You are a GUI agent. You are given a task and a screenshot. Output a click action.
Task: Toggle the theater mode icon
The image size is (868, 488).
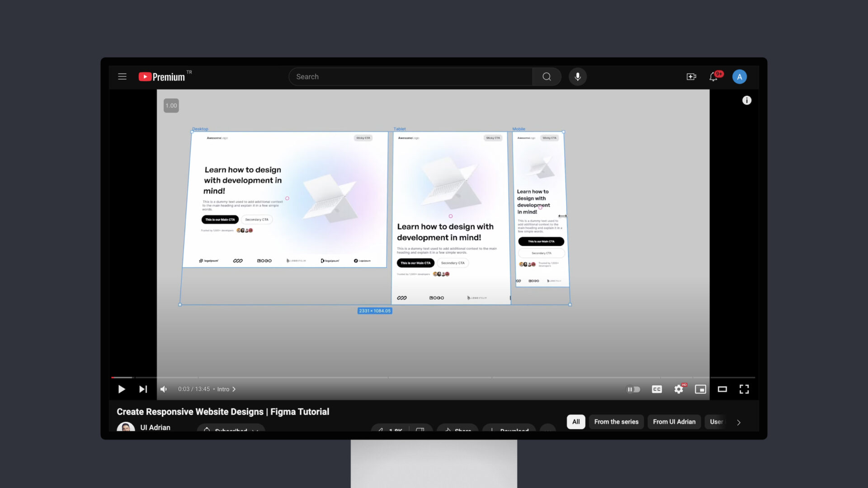click(722, 389)
